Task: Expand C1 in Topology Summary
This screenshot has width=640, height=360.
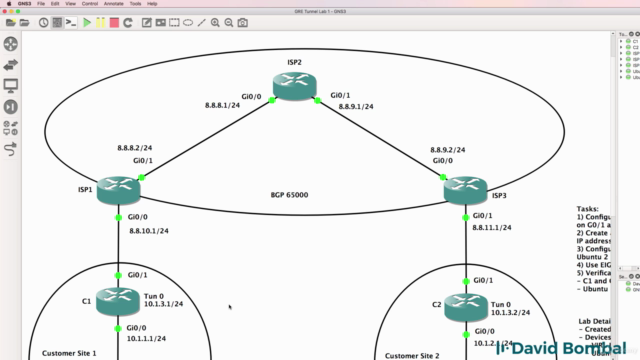Action: tap(621, 41)
